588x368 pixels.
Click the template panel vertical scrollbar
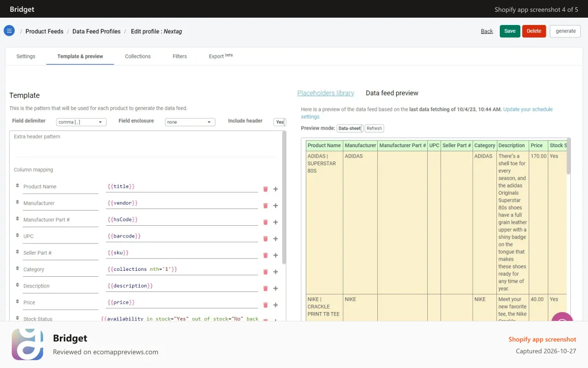[x=284, y=197]
